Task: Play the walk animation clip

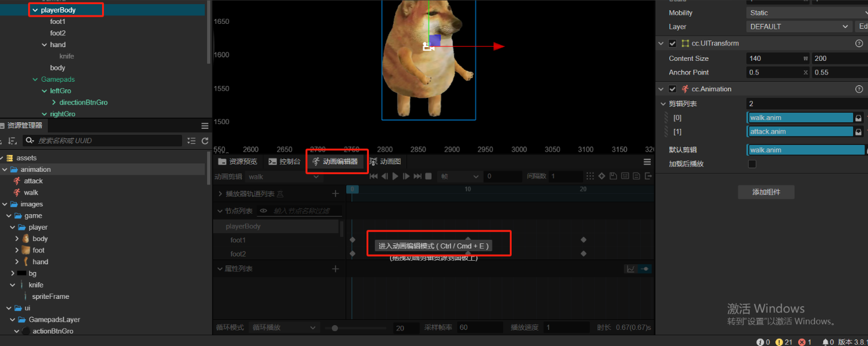Action: pyautogui.click(x=395, y=177)
